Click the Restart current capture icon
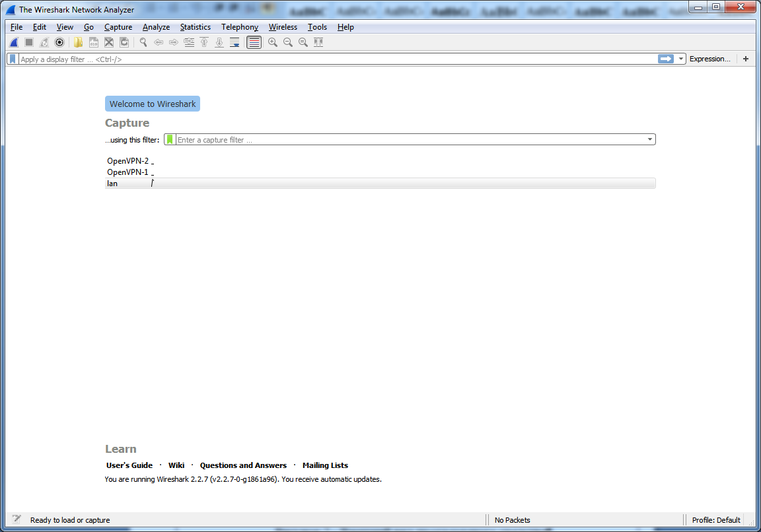Screen dimensions: 761x532 click(44, 43)
